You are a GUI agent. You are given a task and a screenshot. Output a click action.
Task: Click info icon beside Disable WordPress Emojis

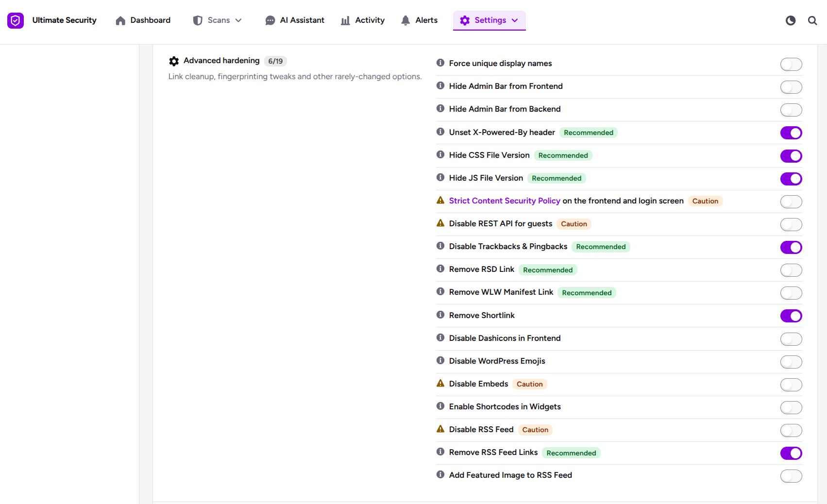(x=440, y=360)
